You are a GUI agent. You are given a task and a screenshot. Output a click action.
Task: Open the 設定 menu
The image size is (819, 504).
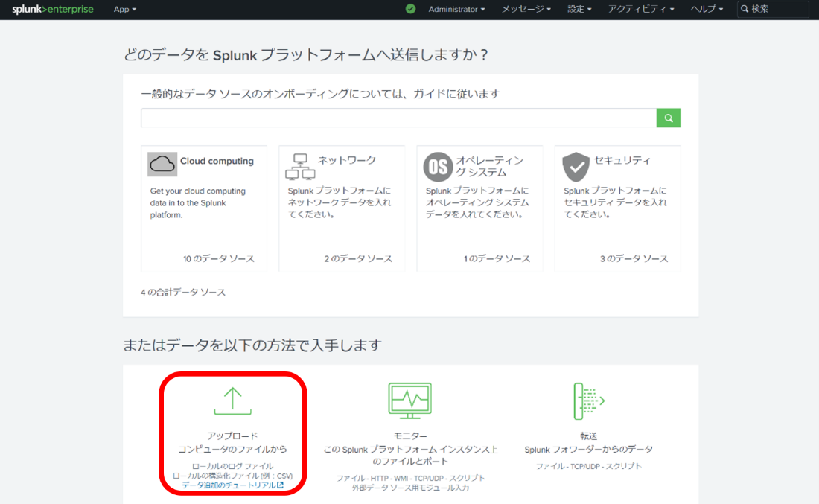pos(579,9)
